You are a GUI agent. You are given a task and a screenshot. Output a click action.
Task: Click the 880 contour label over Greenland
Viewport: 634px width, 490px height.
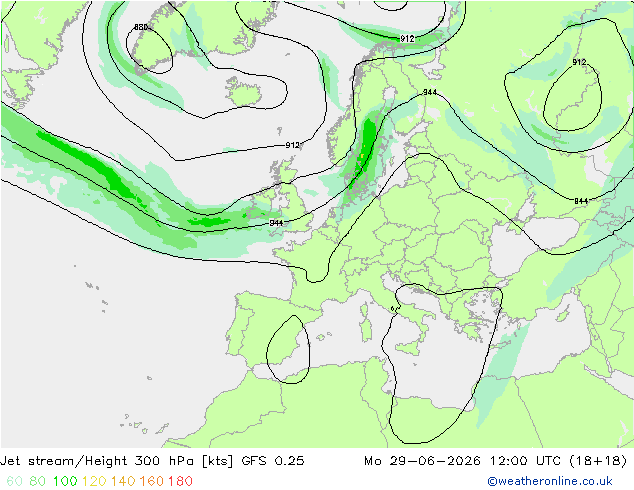pos(141,27)
